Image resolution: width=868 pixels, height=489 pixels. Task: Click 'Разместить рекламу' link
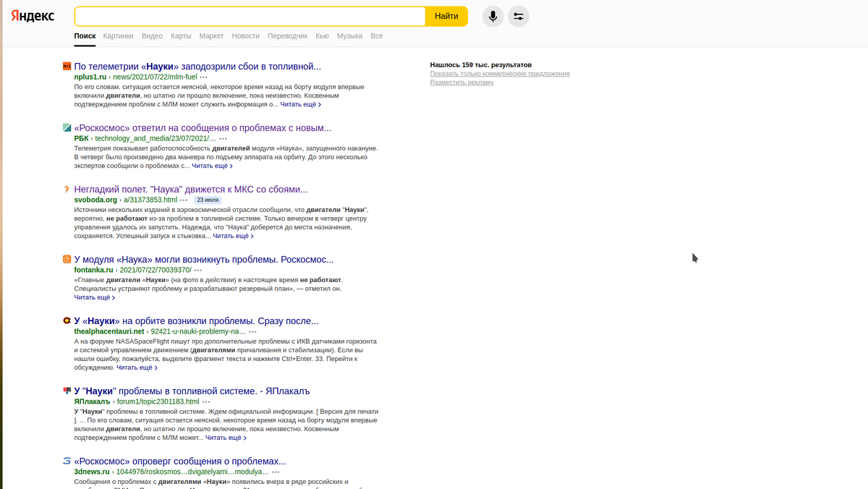461,82
